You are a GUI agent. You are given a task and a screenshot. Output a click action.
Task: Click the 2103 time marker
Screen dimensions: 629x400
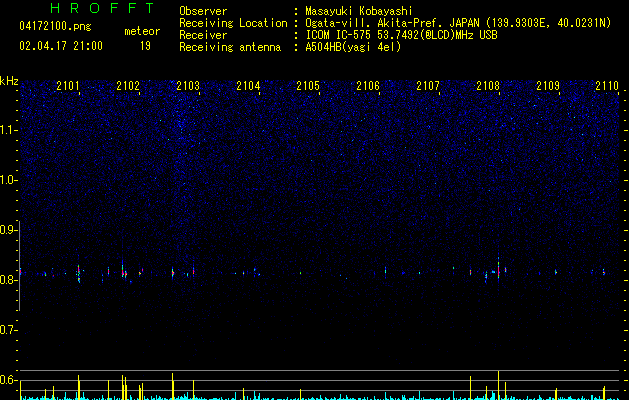click(x=188, y=85)
